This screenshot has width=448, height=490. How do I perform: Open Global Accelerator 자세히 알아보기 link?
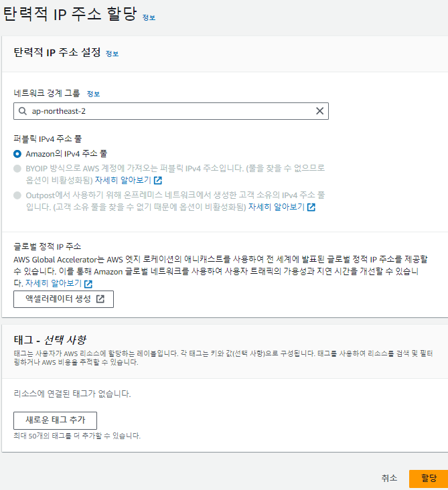point(54,283)
